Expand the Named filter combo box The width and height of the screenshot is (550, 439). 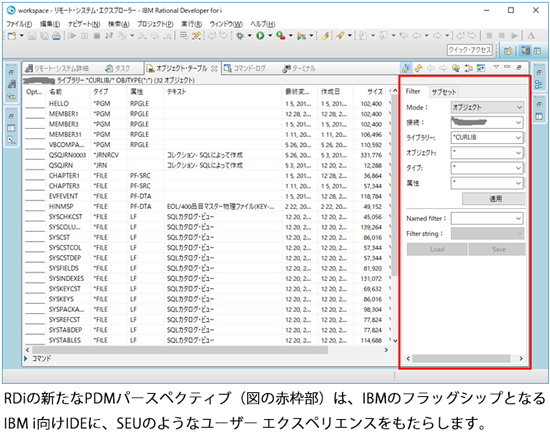[x=487, y=218]
